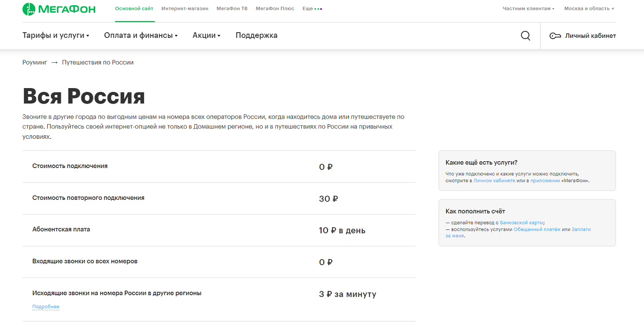Open the Частным клиентам dropdown
The image size is (644, 327).
529,9
